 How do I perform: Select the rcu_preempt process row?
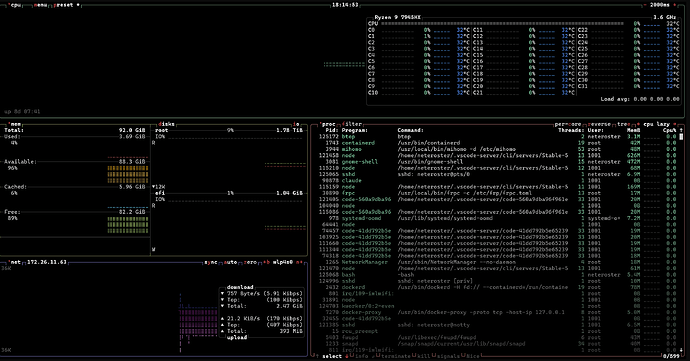click(497, 331)
